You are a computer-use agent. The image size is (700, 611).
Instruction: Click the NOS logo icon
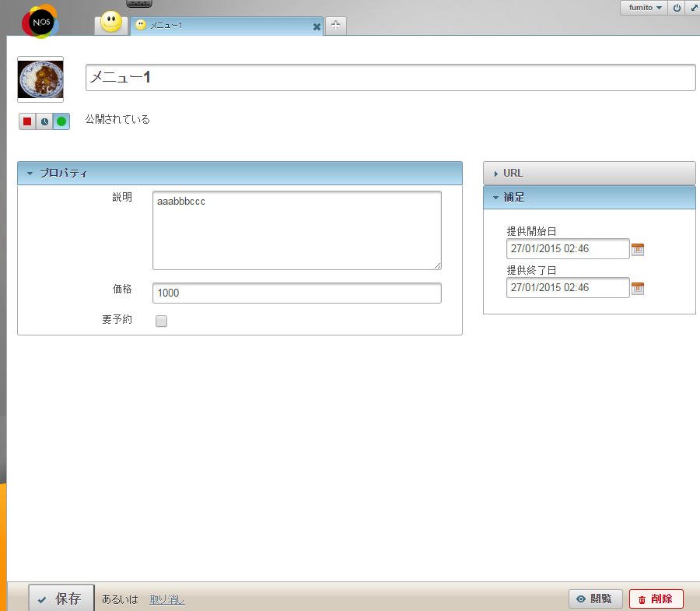coord(40,22)
